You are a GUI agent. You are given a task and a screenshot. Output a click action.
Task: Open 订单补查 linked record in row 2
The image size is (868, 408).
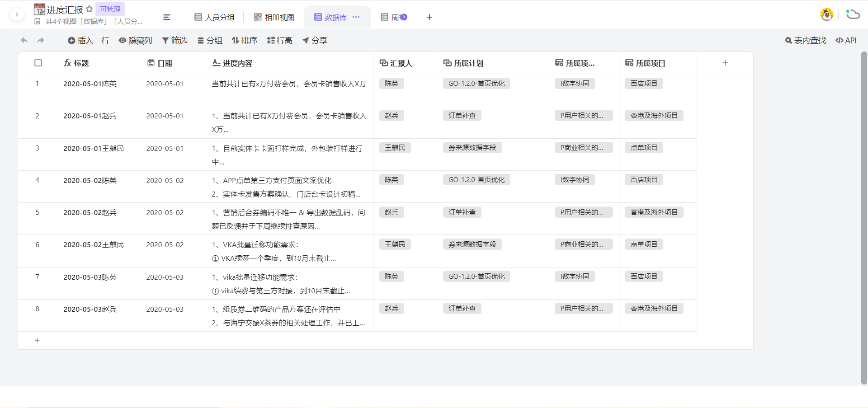click(x=462, y=116)
